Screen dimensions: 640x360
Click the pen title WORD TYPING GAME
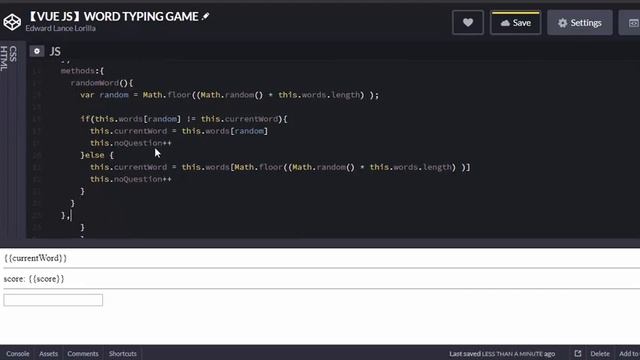[113, 16]
